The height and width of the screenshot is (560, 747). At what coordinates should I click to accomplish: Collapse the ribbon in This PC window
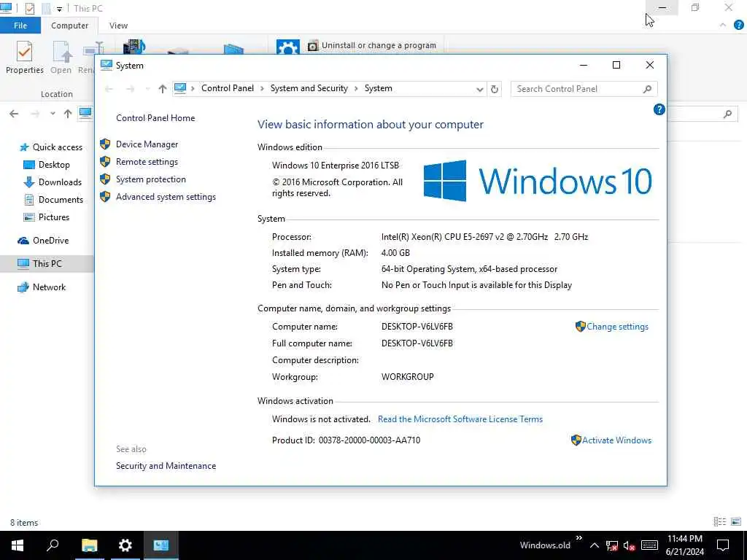[x=723, y=26]
